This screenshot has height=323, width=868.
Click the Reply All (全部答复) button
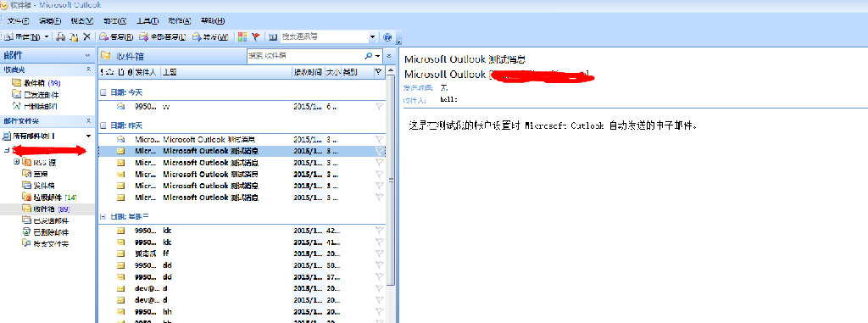point(162,37)
